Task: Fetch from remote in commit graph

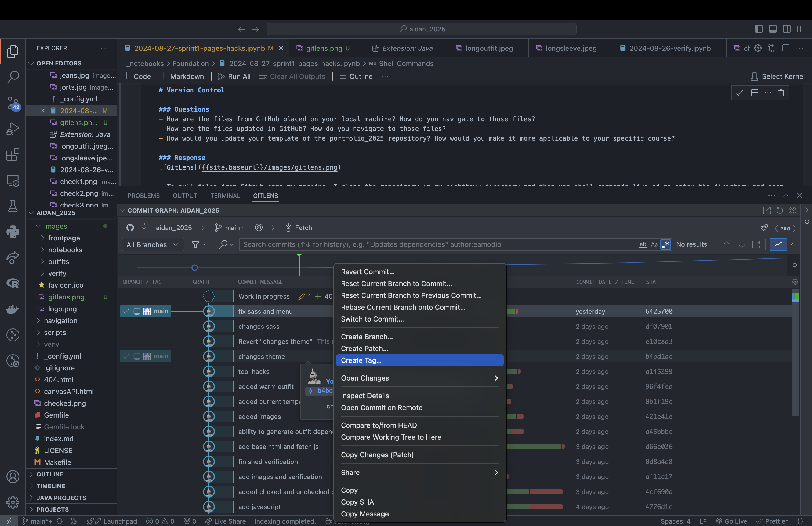Action: tap(298, 227)
